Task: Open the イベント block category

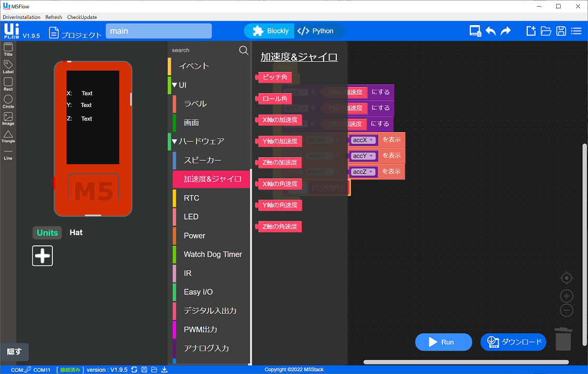Action: (209, 66)
